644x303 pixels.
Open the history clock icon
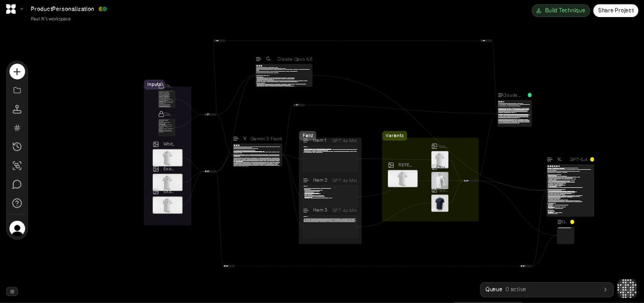[17, 147]
